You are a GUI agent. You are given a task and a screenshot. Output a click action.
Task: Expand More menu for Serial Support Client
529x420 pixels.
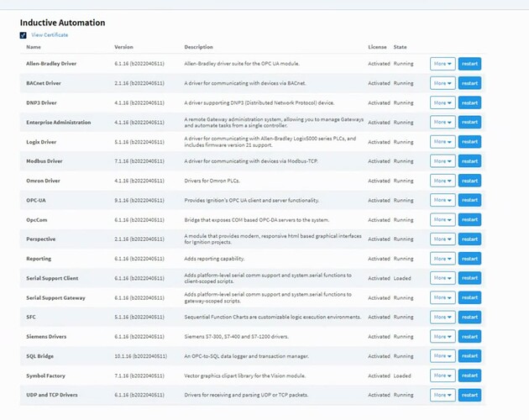tap(443, 278)
